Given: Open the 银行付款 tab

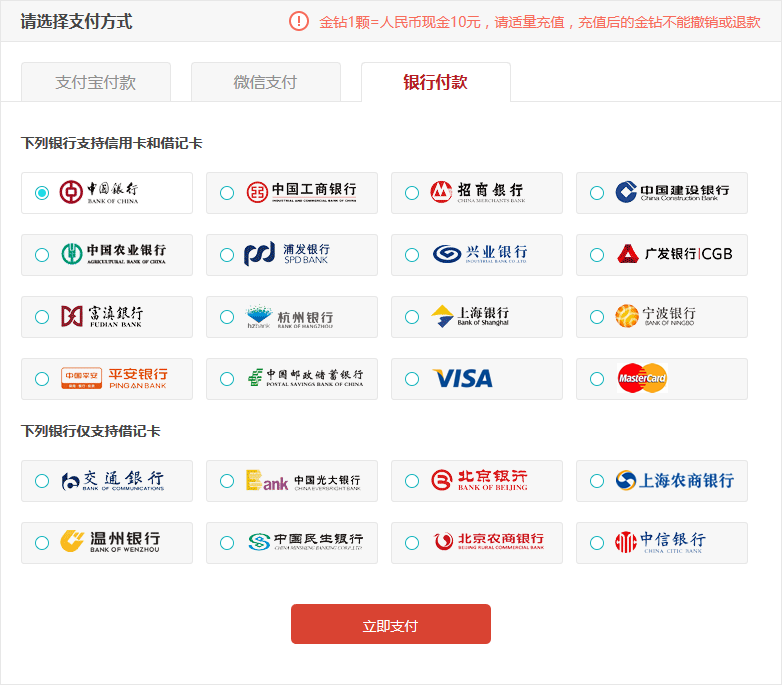Looking at the screenshot, I should (436, 82).
